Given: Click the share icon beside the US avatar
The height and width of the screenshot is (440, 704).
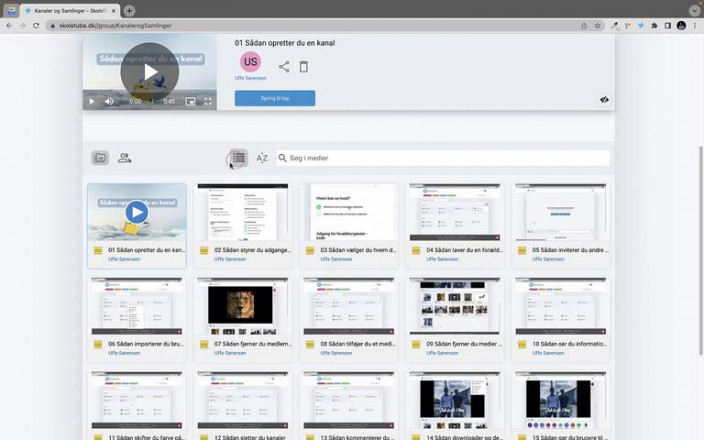Looking at the screenshot, I should tap(284, 67).
